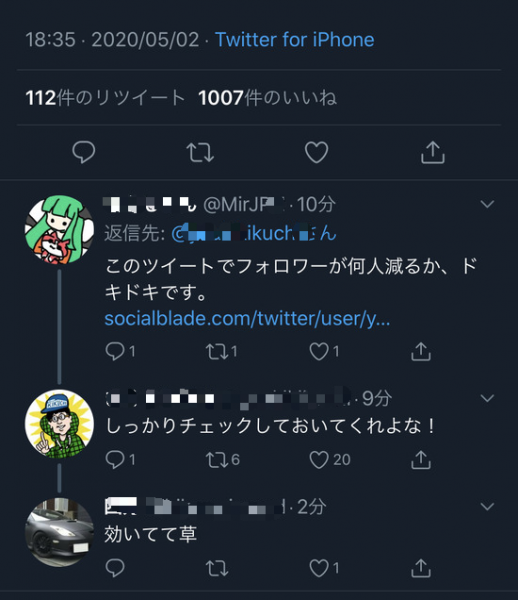The image size is (518, 600).
Task: Retweet the main tweet via arrows icon
Action: 200,152
